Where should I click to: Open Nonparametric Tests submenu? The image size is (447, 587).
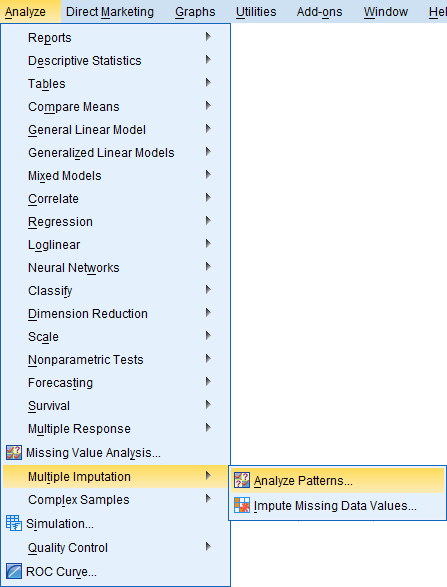[115, 359]
